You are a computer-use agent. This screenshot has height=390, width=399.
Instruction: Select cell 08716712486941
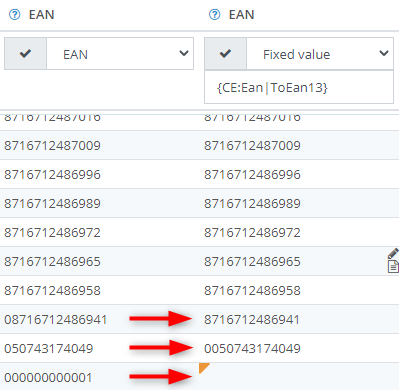[56, 320]
